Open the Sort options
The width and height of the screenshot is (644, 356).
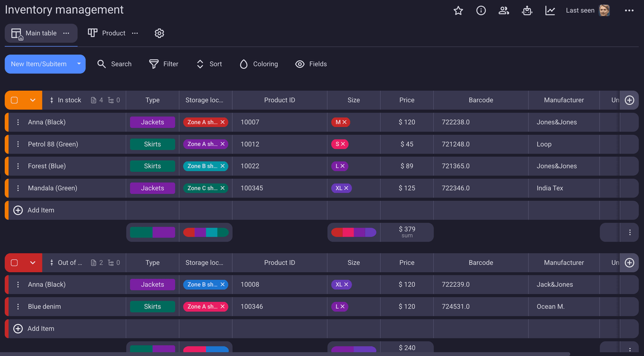(x=209, y=64)
